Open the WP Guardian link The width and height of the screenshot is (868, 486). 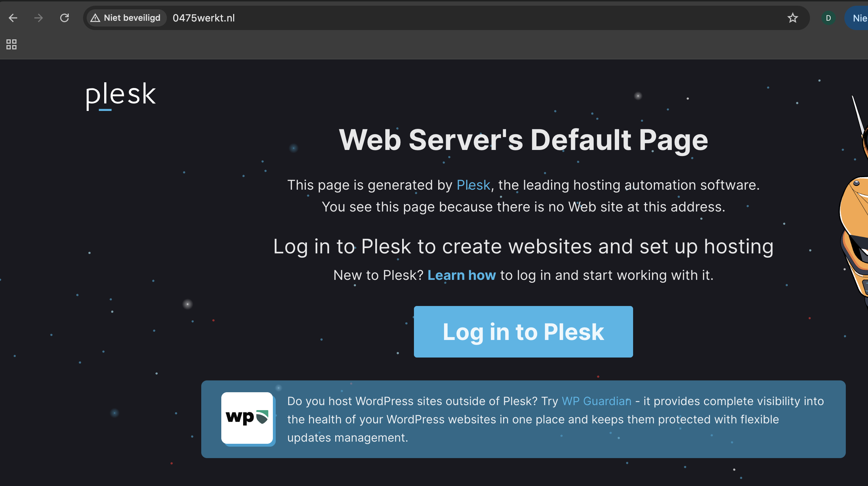[x=596, y=401]
